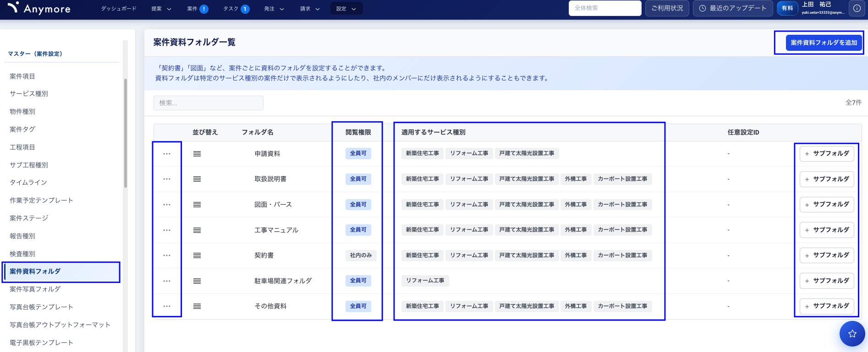This screenshot has height=352, width=868.
Task: Click the reorder handle for 駐車場関連フォルダ
Action: 197,281
